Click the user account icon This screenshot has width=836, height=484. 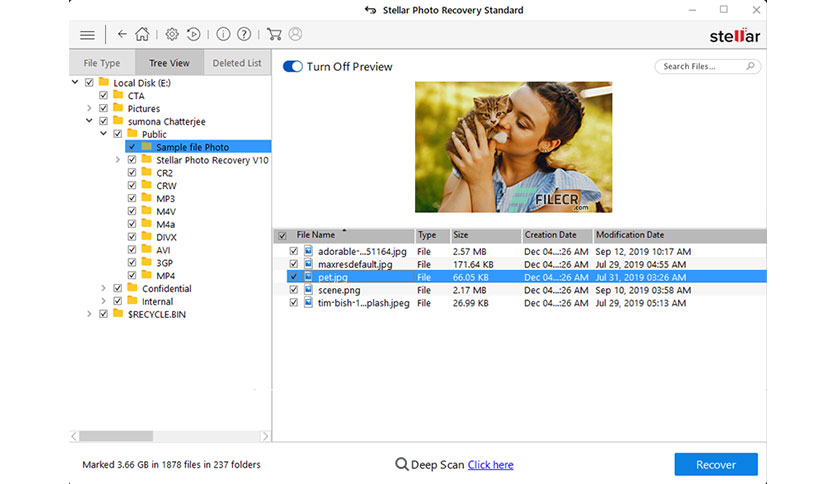(295, 34)
